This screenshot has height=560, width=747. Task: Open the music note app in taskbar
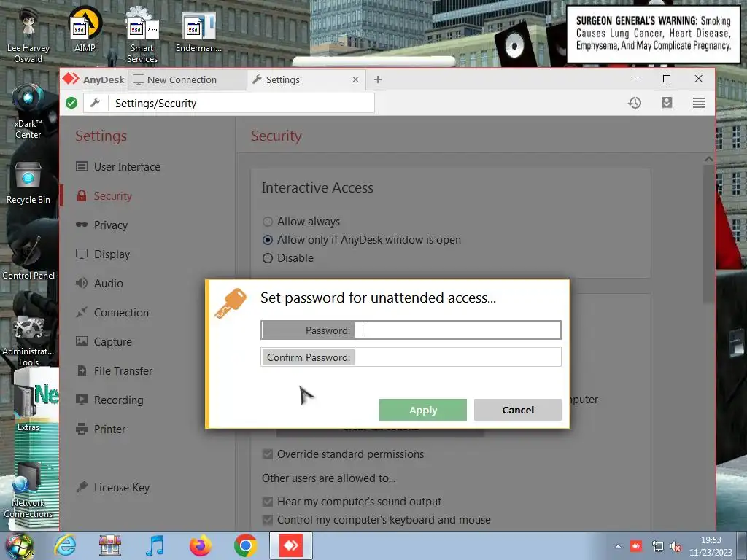[x=155, y=545]
